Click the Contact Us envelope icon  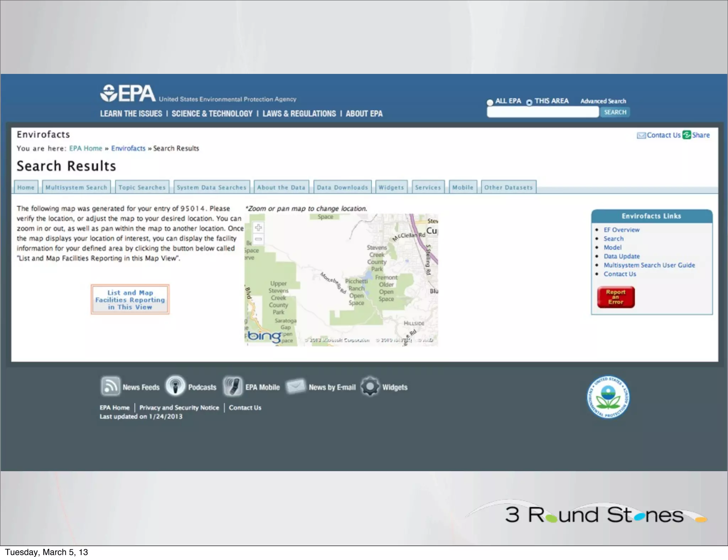click(x=641, y=135)
